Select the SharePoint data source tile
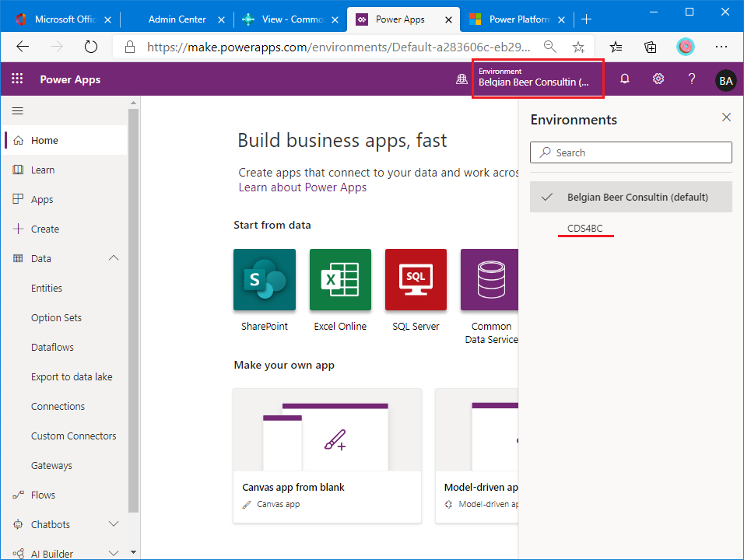Image resolution: width=744 pixels, height=560 pixels. 265,280
